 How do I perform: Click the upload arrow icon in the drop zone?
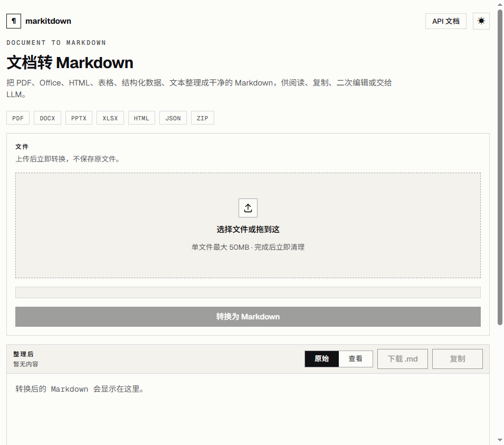248,208
